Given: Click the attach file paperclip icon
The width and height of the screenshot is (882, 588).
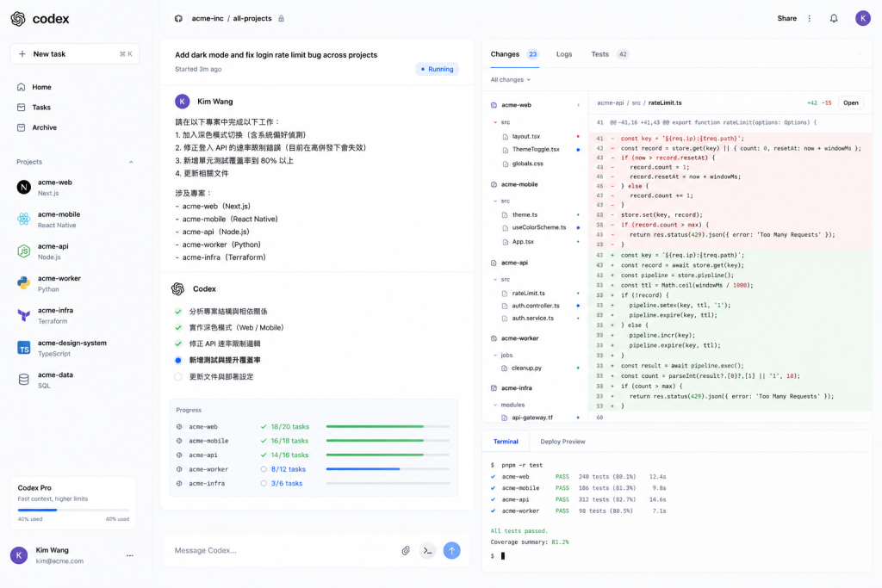Looking at the screenshot, I should (406, 550).
